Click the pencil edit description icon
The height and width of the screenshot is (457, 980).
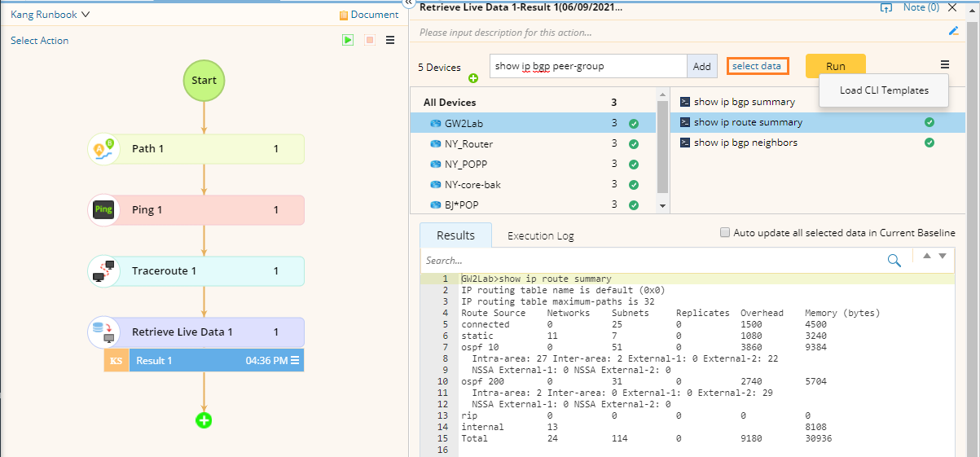[x=954, y=32]
